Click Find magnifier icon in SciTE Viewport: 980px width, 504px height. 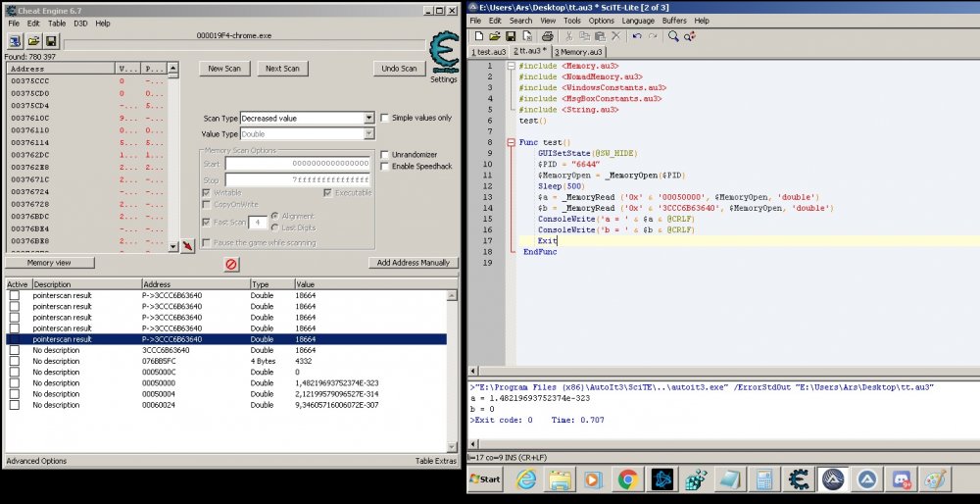673,36
